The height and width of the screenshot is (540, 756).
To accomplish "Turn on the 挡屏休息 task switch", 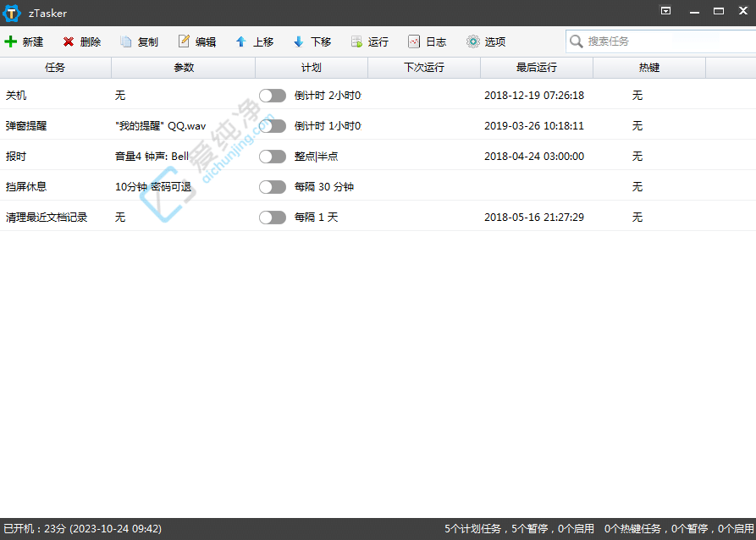I will click(273, 186).
